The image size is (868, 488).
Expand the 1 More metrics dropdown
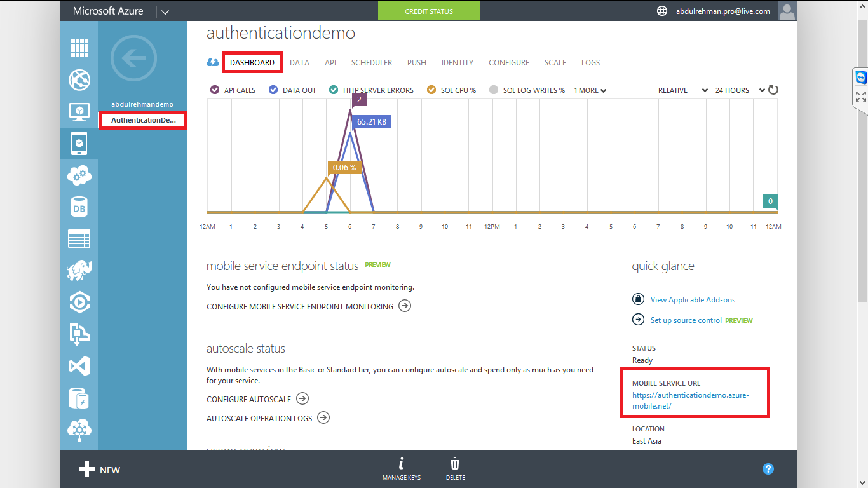590,90
